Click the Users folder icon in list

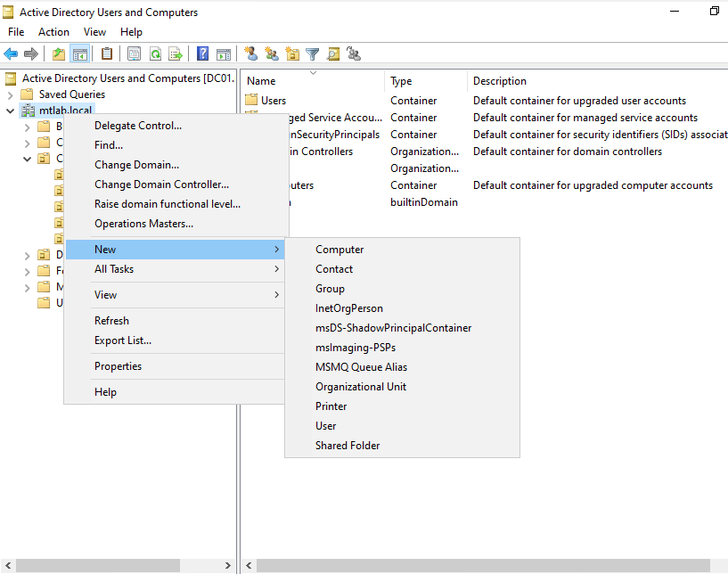point(251,101)
